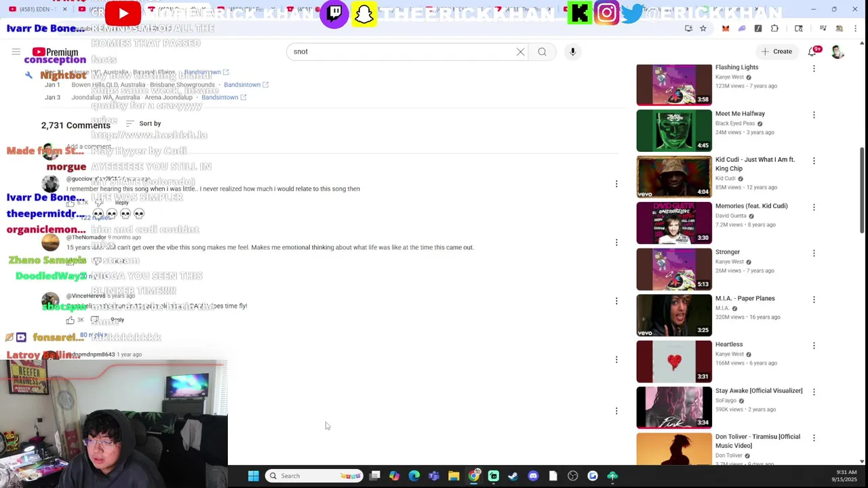Image resolution: width=868 pixels, height=488 pixels.
Task: Open the YouTube account avatar menu
Action: point(837,52)
